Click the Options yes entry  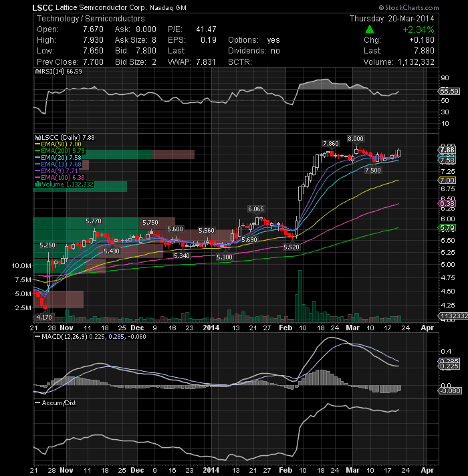pyautogui.click(x=254, y=40)
